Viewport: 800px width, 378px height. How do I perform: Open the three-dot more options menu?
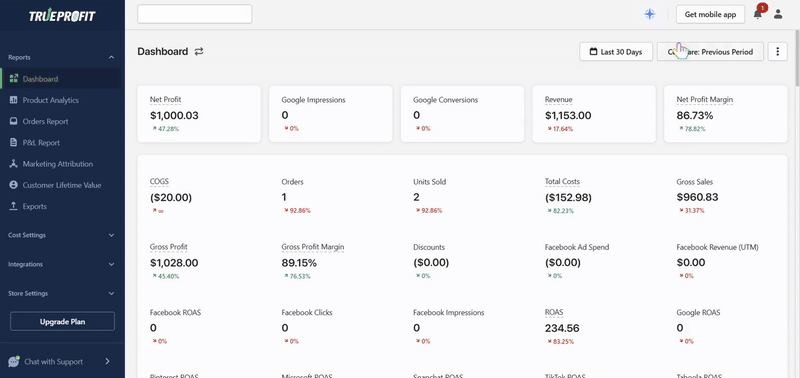778,52
